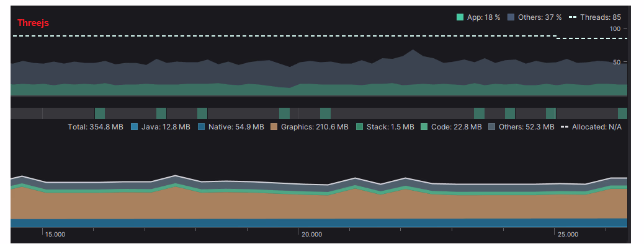Click the Others 37 % legend swatch
Image resolution: width=644 pixels, height=244 pixels.
[x=511, y=17]
